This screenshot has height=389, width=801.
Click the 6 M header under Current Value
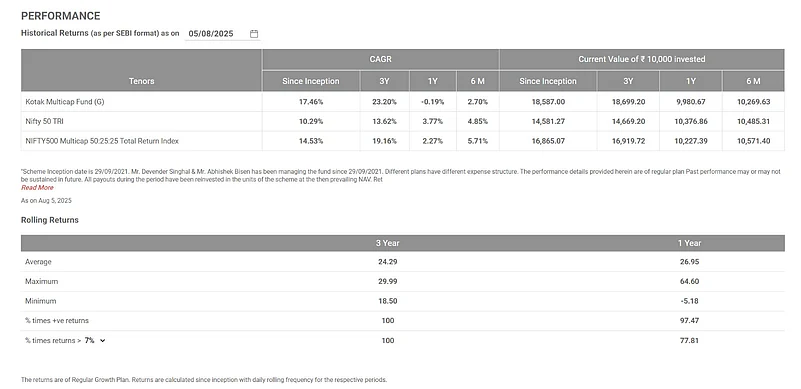point(753,81)
